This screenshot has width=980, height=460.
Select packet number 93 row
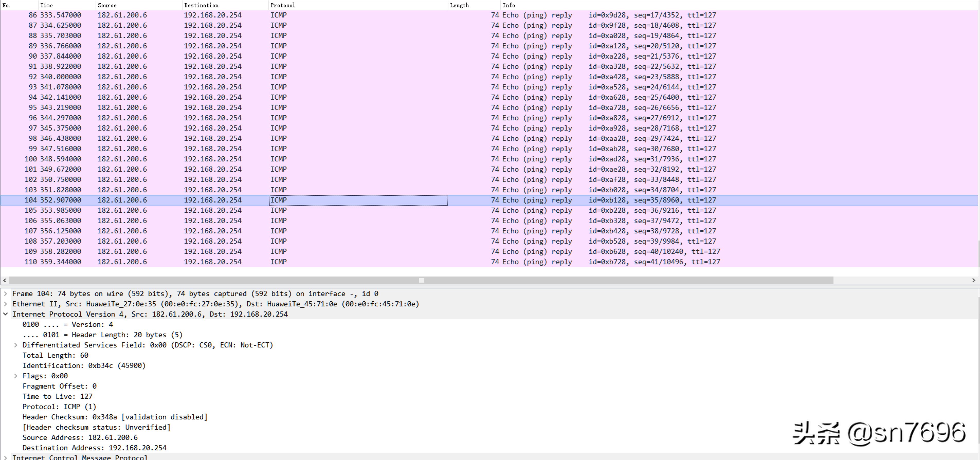pos(489,87)
